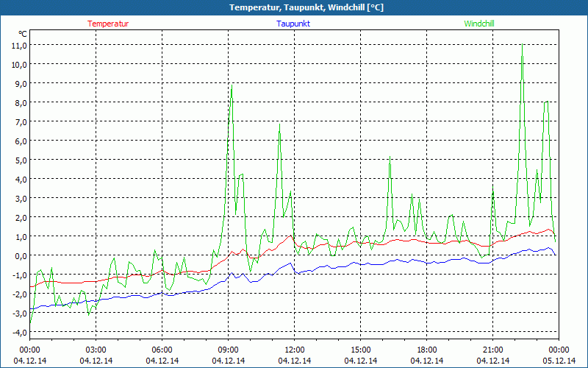Click the chart title bar text
The image size is (588, 368).
(294, 7)
